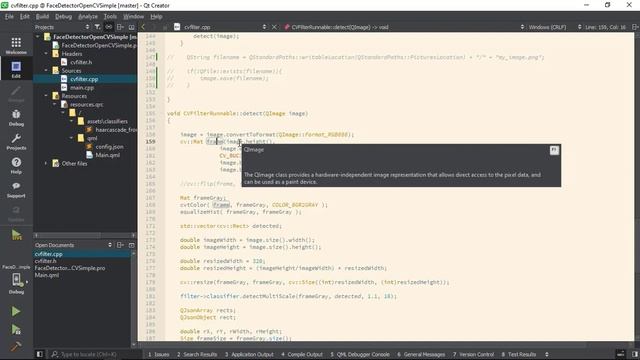Select cvfilter.h under Headers
The height and width of the screenshot is (360, 640).
tap(81, 62)
